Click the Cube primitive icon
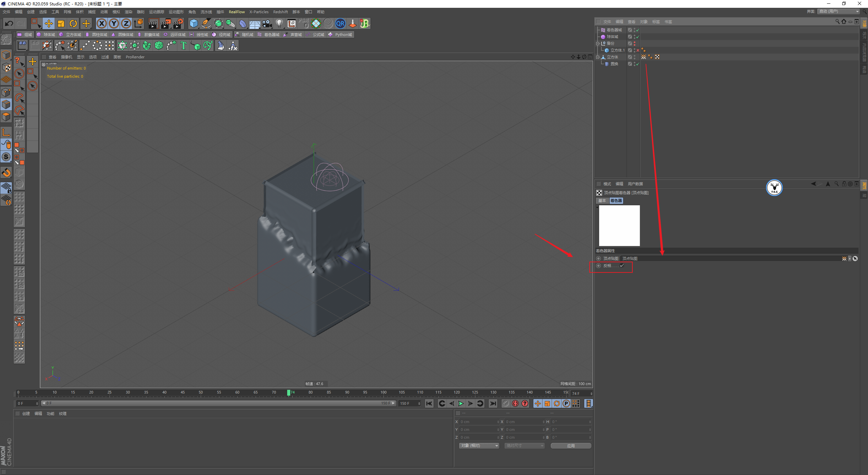The width and height of the screenshot is (868, 475). point(194,23)
